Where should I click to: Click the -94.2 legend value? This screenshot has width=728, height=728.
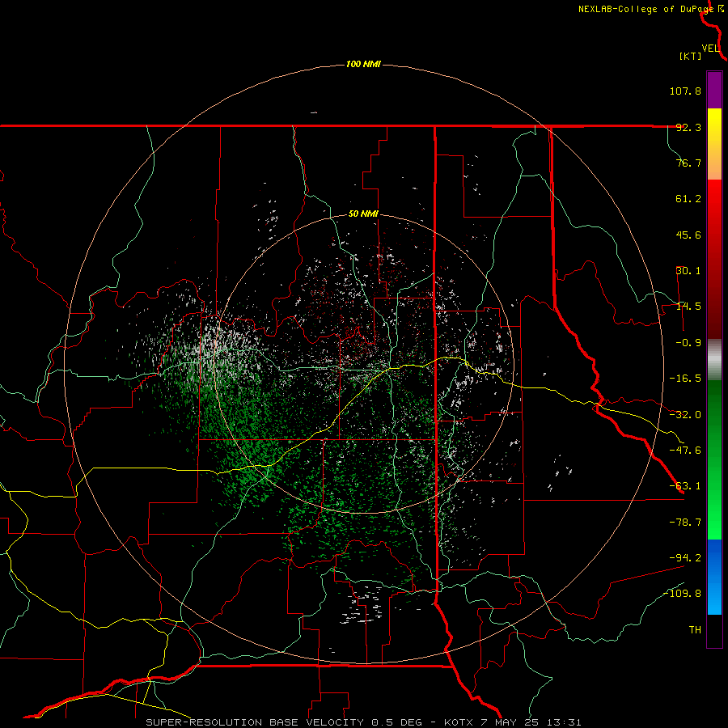(685, 558)
